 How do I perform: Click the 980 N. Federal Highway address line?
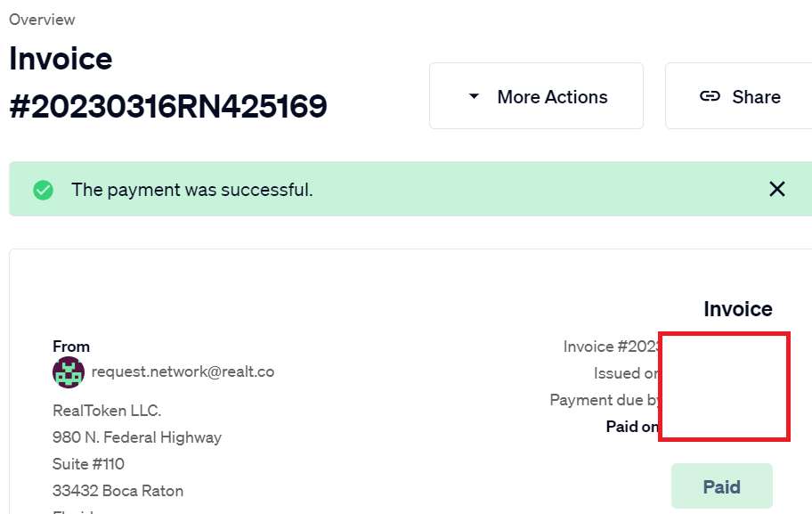click(x=137, y=437)
